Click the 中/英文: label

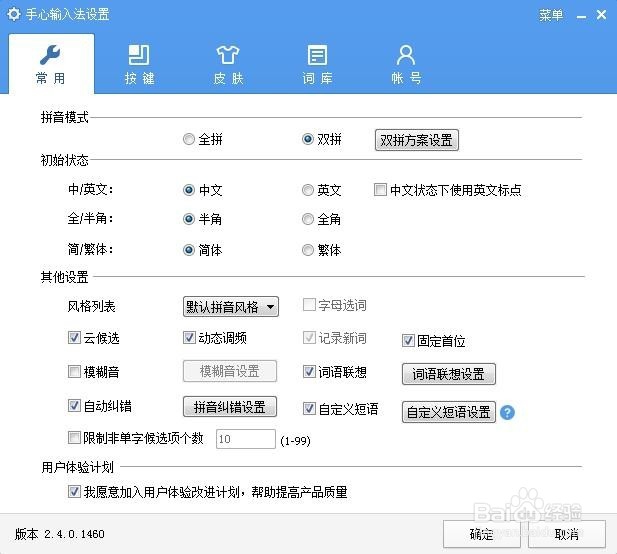(91, 189)
